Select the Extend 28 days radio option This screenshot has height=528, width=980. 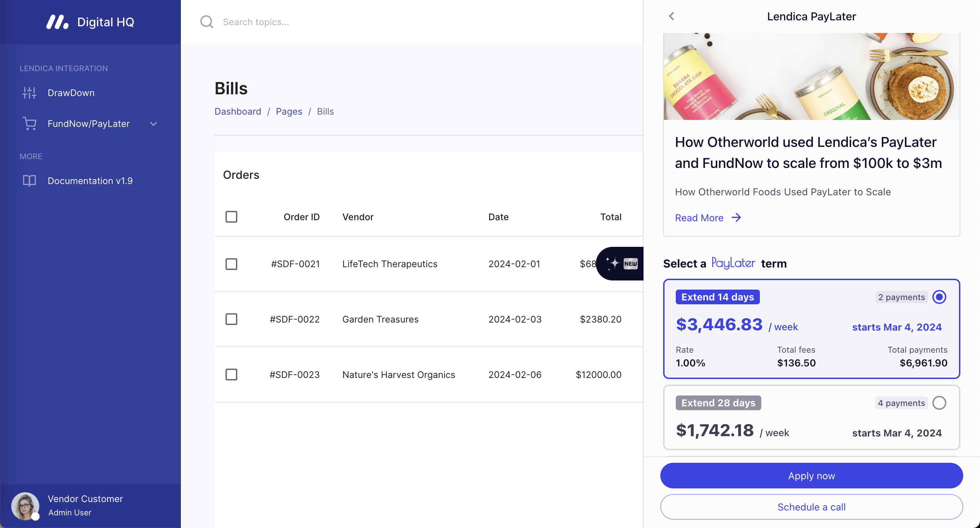(x=939, y=403)
